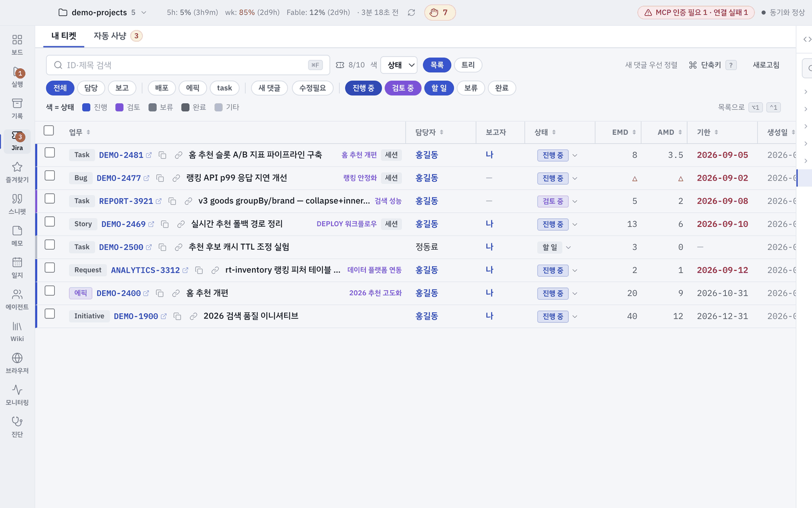Open the DEMO-2400 ticket link
The height and width of the screenshot is (508, 812).
[118, 293]
